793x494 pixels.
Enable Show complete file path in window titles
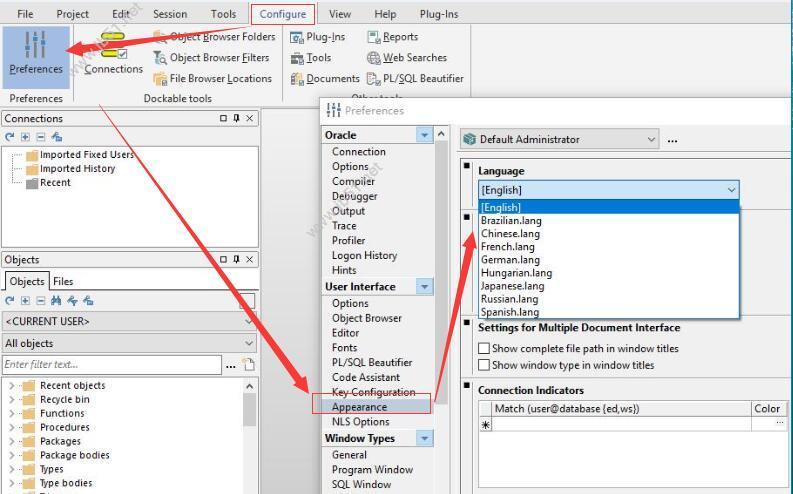(484, 349)
